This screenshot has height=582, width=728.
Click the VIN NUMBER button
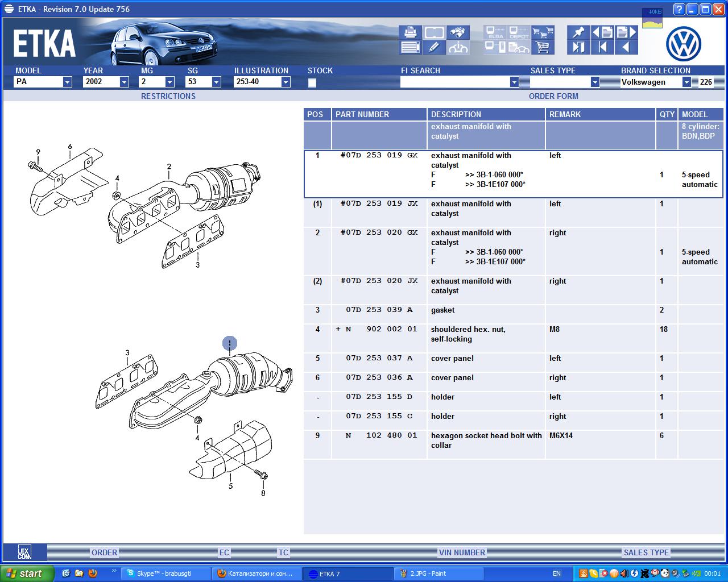click(x=461, y=552)
